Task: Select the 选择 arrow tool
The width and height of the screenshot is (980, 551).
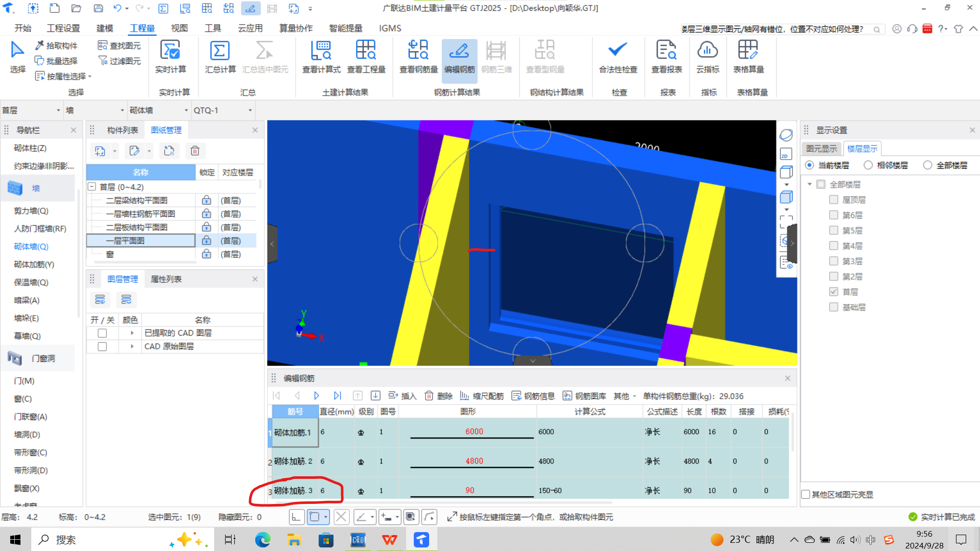Action: click(x=17, y=57)
